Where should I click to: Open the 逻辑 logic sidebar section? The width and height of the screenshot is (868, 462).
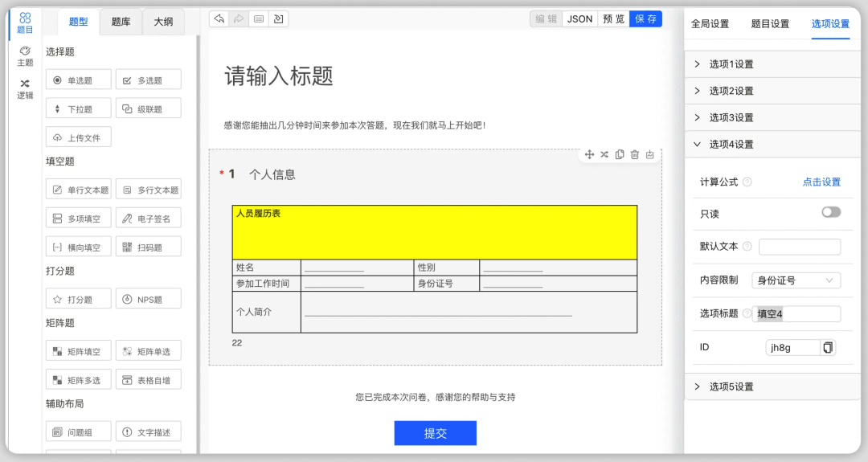tap(25, 89)
